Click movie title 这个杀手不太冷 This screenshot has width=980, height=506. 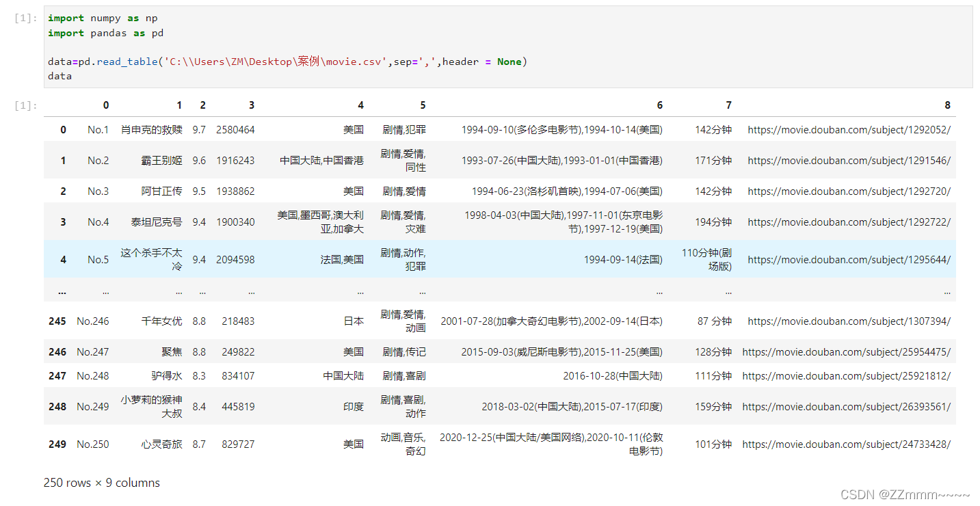pyautogui.click(x=152, y=259)
